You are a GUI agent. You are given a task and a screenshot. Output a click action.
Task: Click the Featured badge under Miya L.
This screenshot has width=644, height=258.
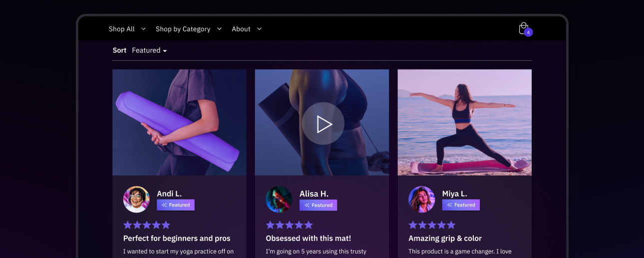tap(461, 205)
